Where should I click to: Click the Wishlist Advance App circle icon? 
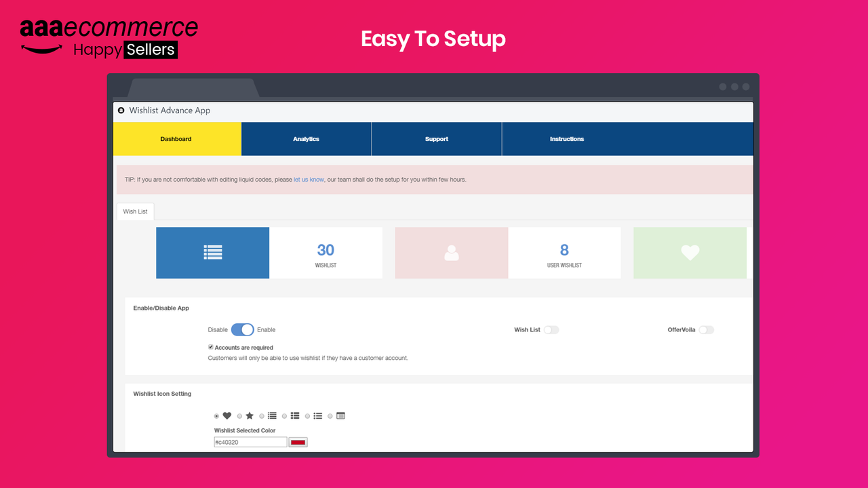121,110
